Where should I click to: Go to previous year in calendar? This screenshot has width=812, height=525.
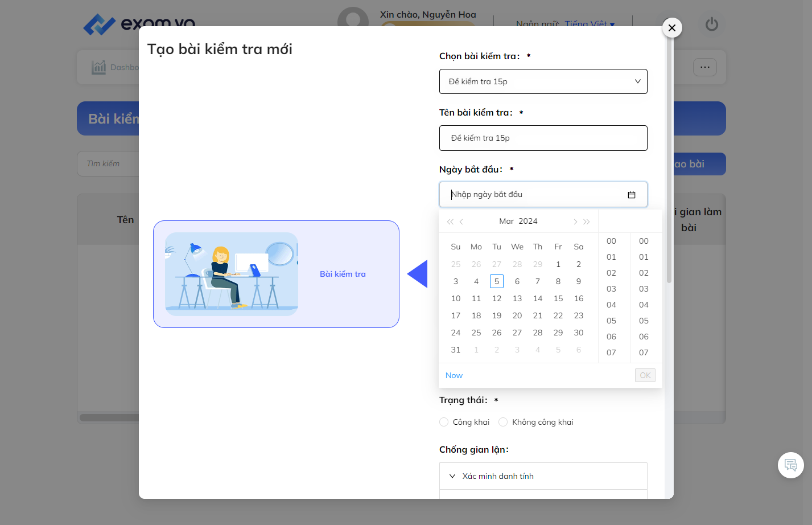450,222
